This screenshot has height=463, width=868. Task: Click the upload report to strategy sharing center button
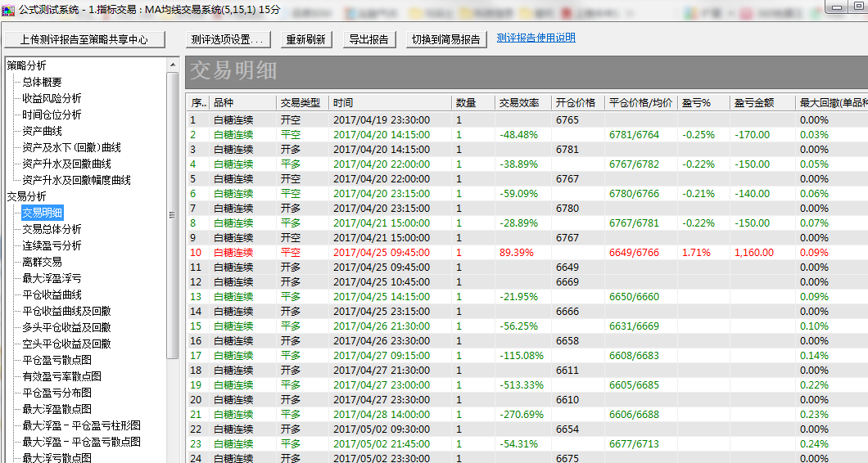84,39
